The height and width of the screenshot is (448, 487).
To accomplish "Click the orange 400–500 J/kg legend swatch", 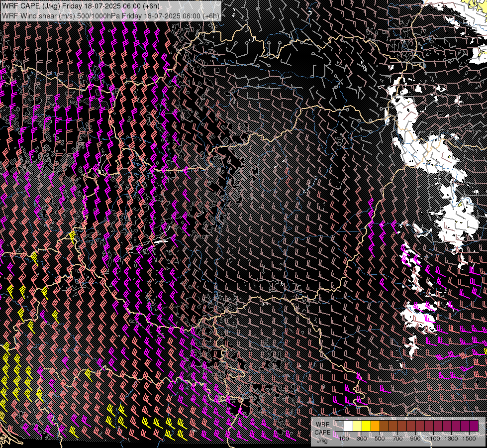I will [375, 426].
